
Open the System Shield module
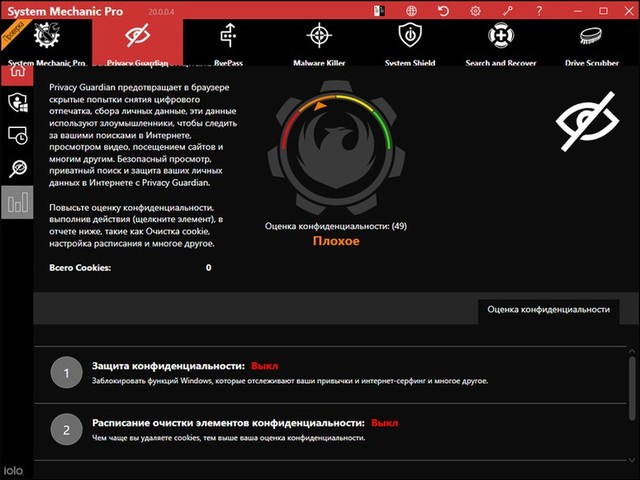coord(409,42)
